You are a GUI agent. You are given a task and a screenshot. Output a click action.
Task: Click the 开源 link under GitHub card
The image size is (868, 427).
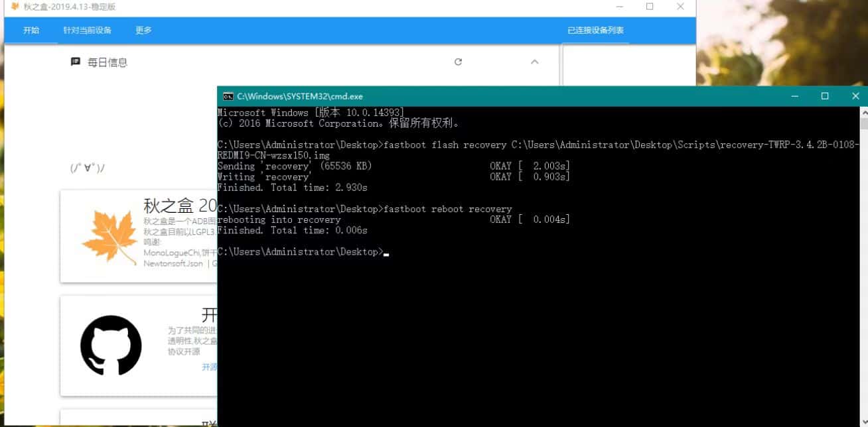tap(209, 367)
